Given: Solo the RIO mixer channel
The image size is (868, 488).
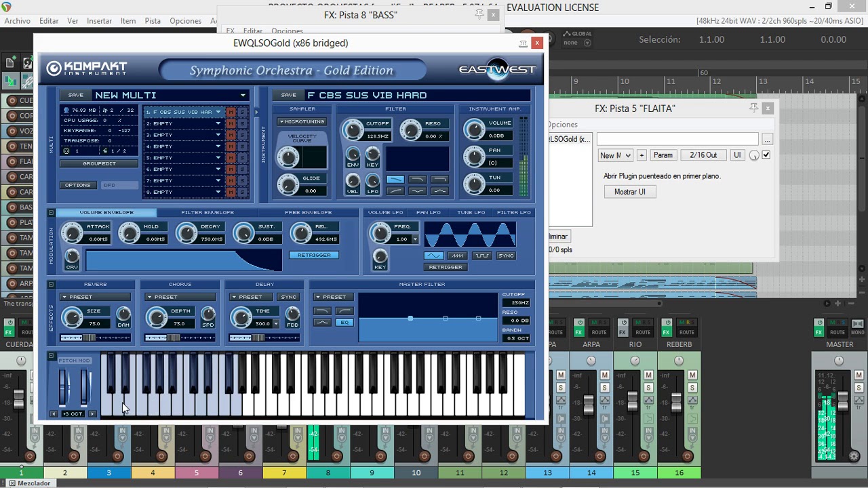Looking at the screenshot, I should [648, 388].
